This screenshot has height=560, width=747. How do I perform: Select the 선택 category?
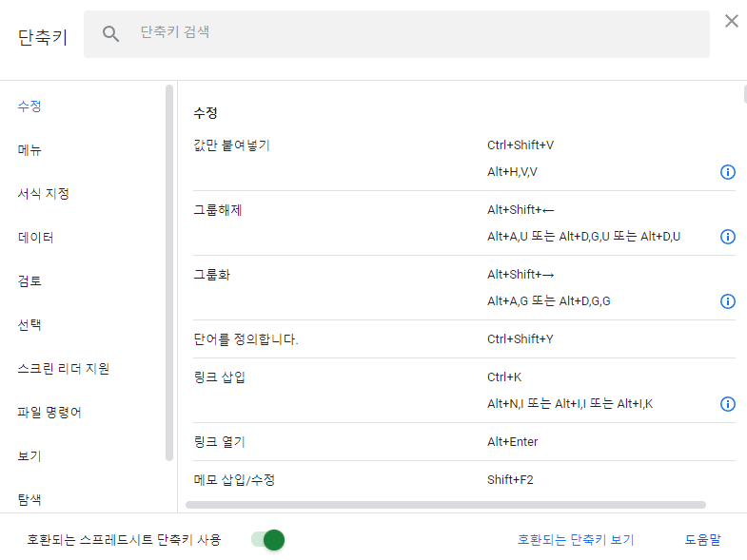tap(29, 325)
